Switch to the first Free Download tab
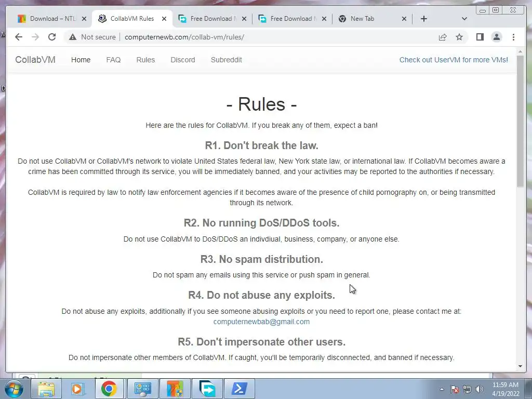 click(212, 19)
